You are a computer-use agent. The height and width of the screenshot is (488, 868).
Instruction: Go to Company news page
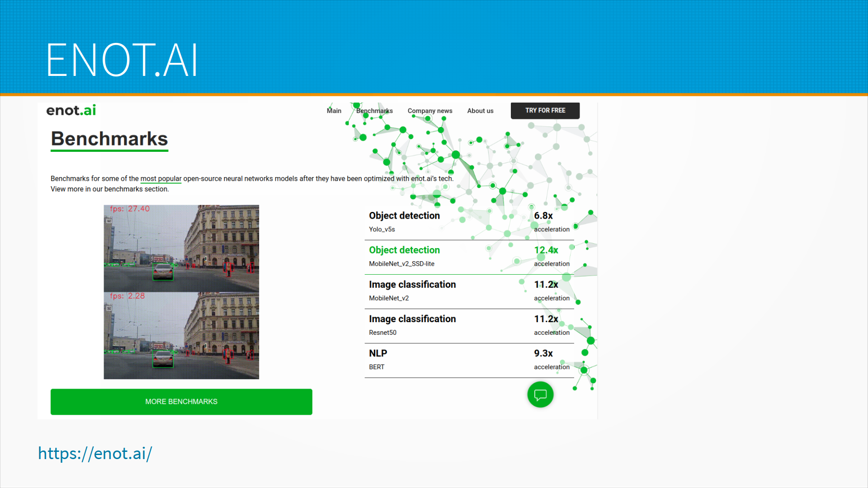point(430,111)
